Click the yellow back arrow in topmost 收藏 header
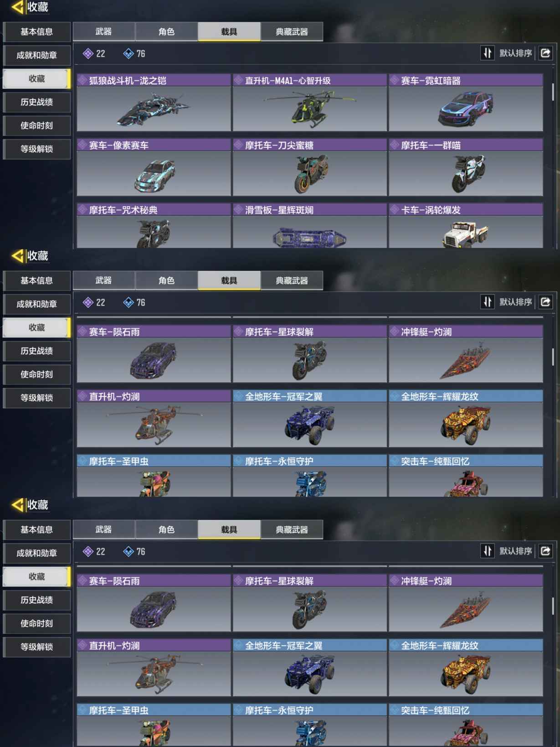560x747 pixels. 17,7
